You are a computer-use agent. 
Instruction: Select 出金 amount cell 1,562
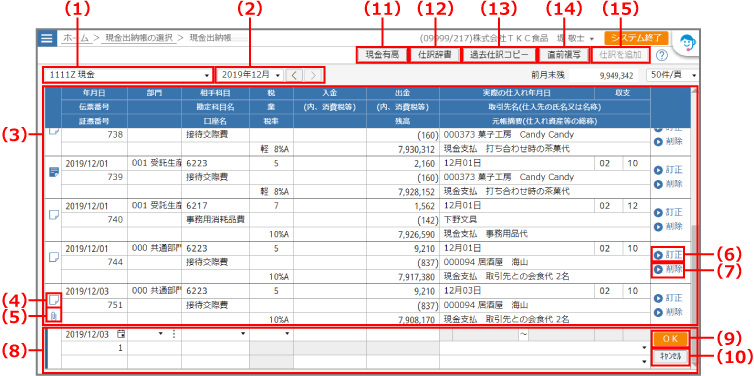tap(402, 205)
